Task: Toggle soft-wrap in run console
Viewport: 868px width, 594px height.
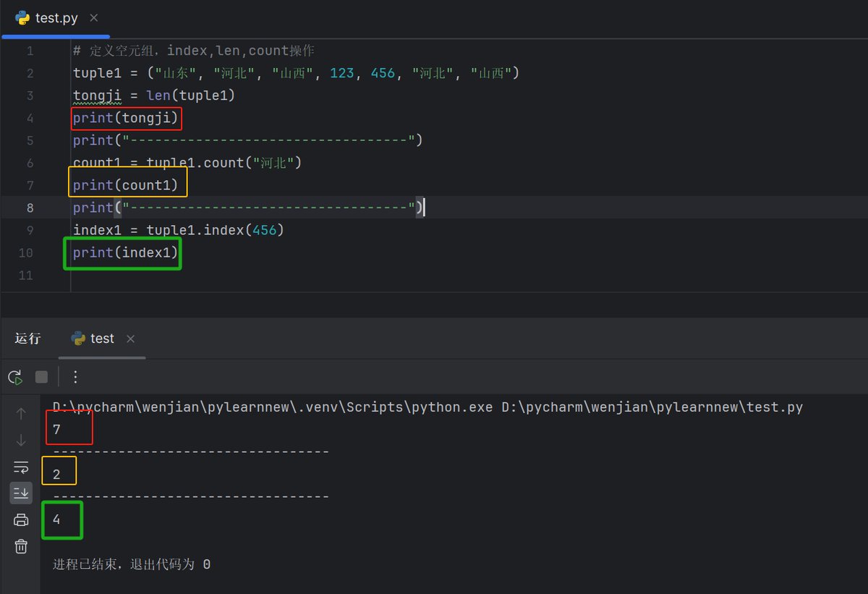Action: pos(21,467)
